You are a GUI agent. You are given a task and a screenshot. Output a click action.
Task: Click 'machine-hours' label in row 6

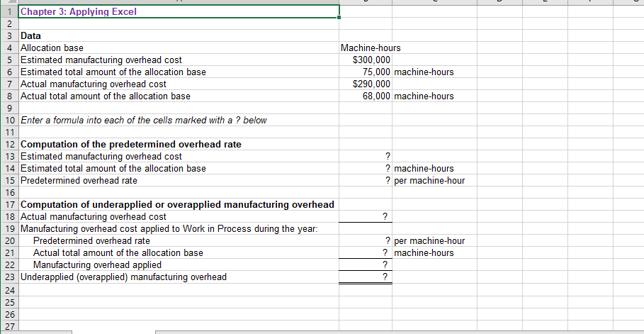424,72
